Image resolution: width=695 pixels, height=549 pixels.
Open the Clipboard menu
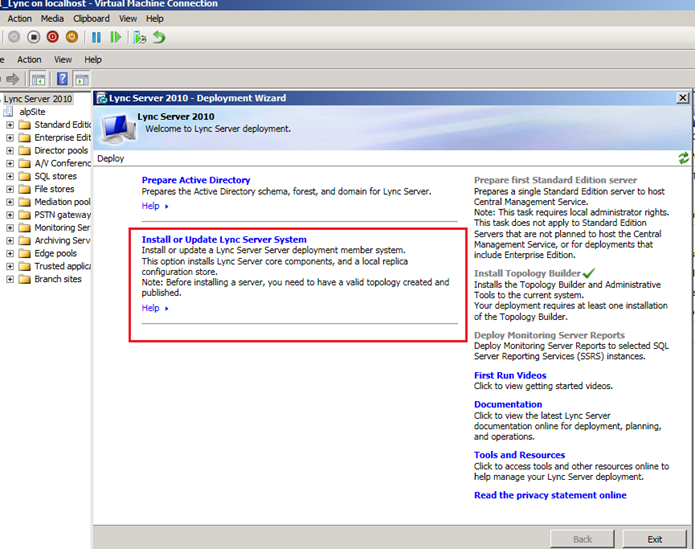point(91,19)
